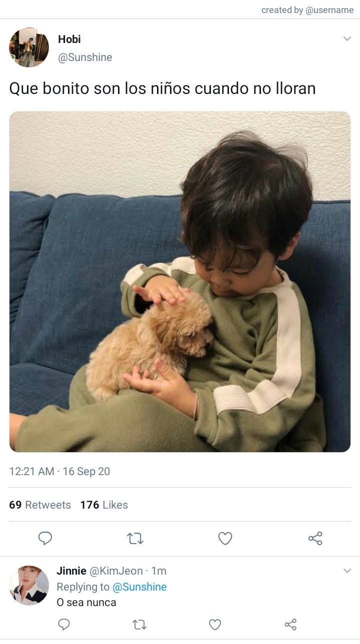360x644 pixels.
Task: Reply to Jinnie's comment
Action: tap(64, 625)
